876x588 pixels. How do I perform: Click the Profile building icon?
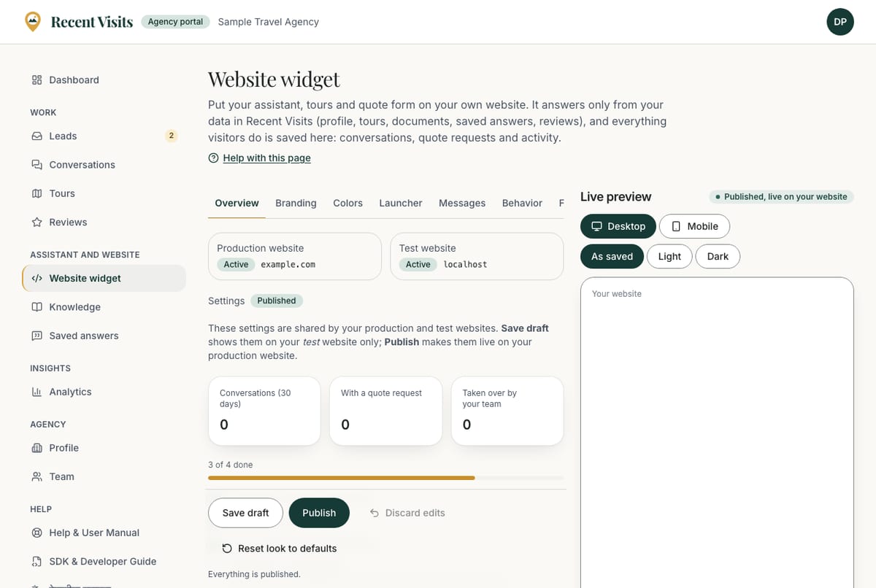36,448
